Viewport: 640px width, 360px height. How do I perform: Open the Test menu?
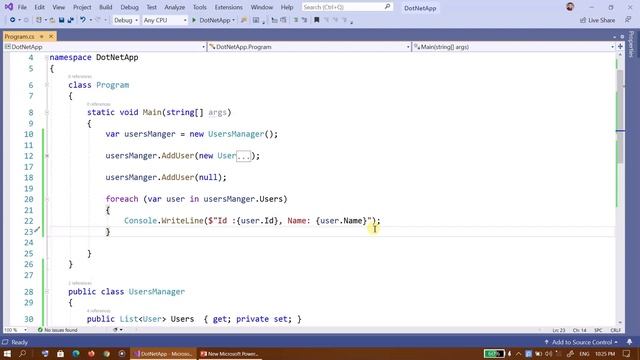151,7
